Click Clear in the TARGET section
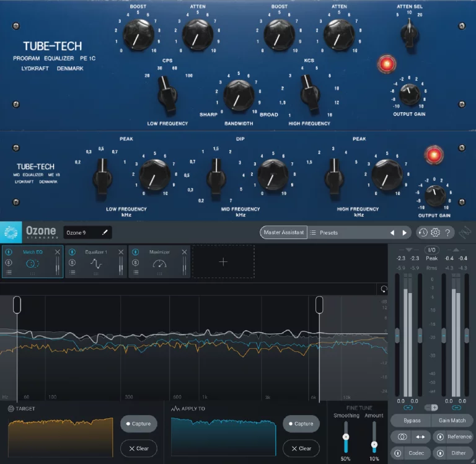Screen dimensions: 476x464 138,449
